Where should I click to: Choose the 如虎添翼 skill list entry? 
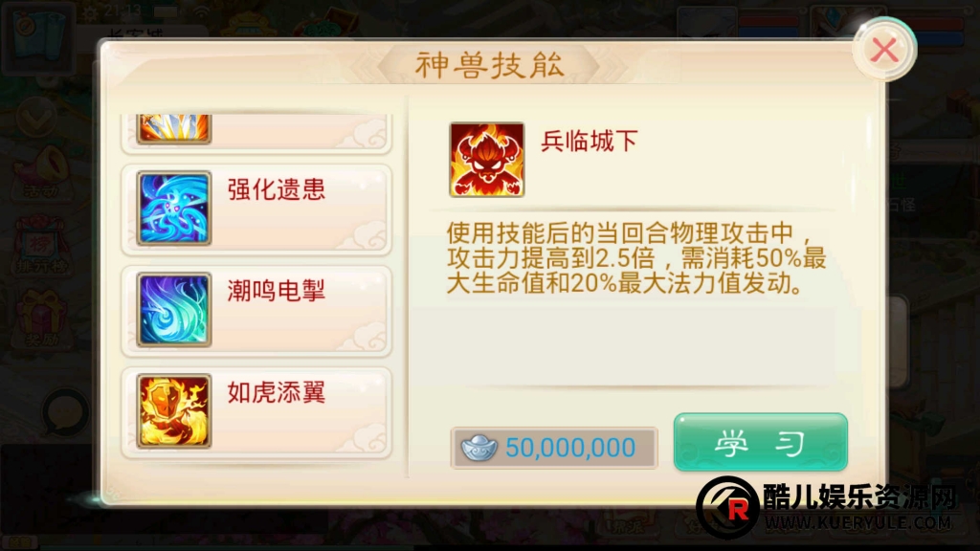click(256, 413)
